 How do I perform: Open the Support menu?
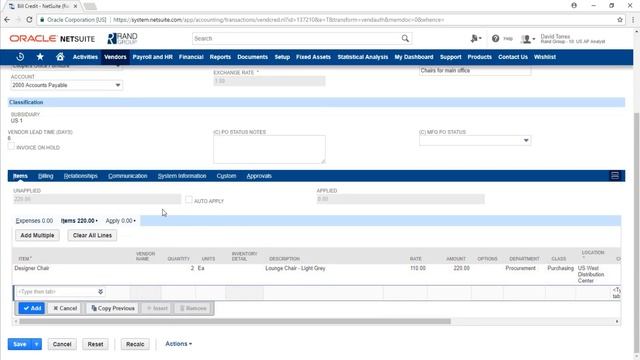point(450,57)
